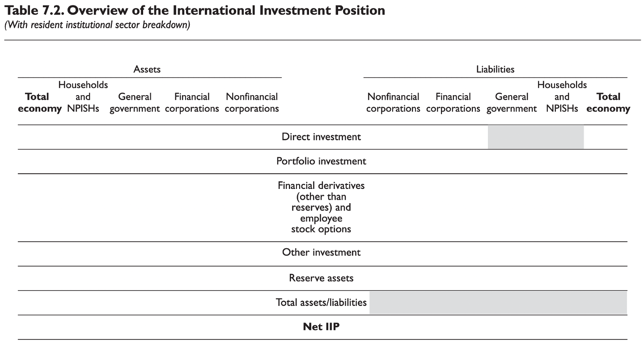Select the Liabilities group header
Viewport: 644px width, 343px height.
(x=495, y=69)
